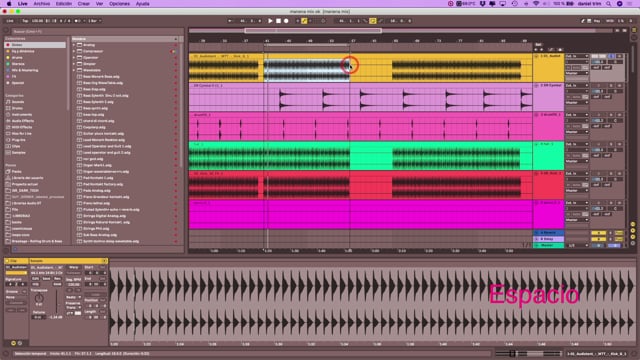Open the Audio Effects category
Viewport: 640px width, 360px height.
[23, 121]
